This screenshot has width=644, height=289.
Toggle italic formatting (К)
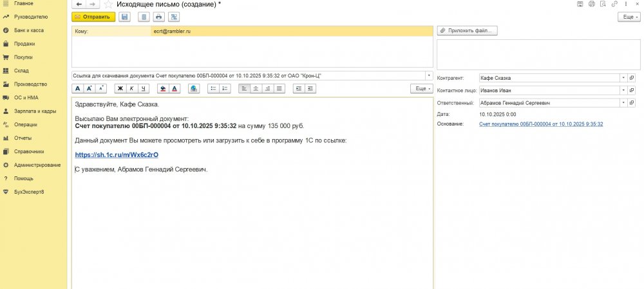tap(131, 88)
